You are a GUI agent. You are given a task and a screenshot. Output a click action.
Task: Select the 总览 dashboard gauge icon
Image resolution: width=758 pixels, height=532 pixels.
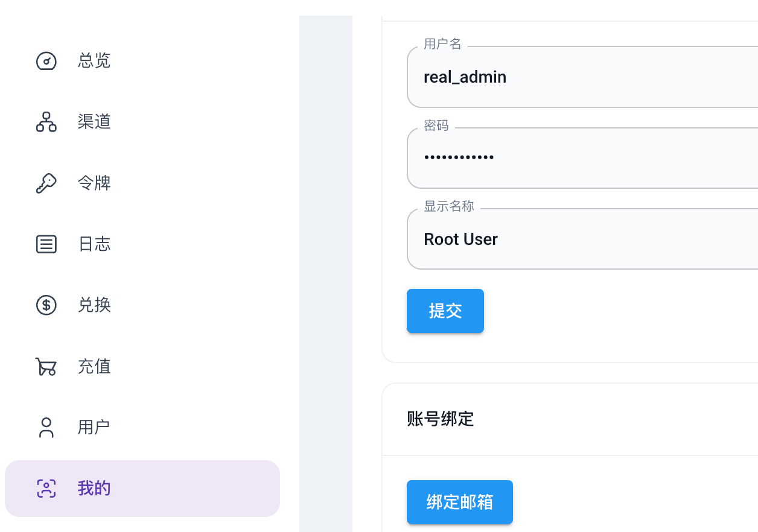tap(46, 61)
